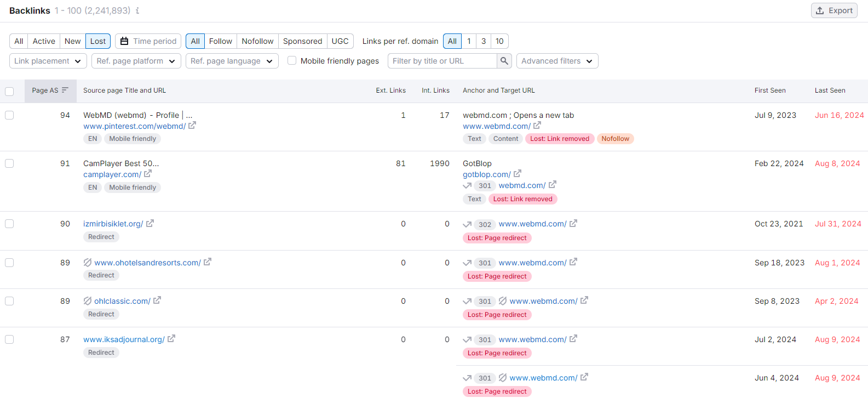Image resolution: width=868 pixels, height=403 pixels.
Task: Filter by Sponsored link type
Action: [303, 41]
